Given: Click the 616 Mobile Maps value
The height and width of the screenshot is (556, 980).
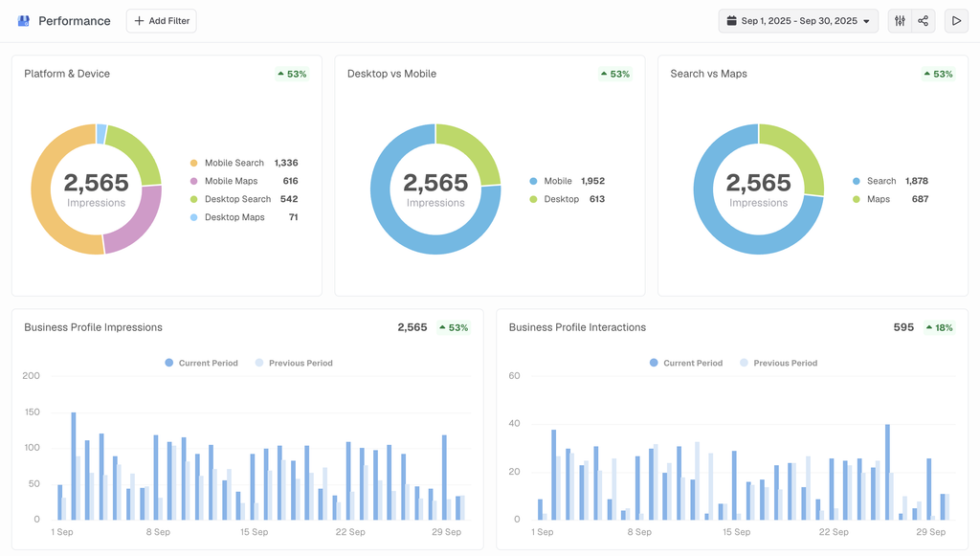Looking at the screenshot, I should coord(291,181).
